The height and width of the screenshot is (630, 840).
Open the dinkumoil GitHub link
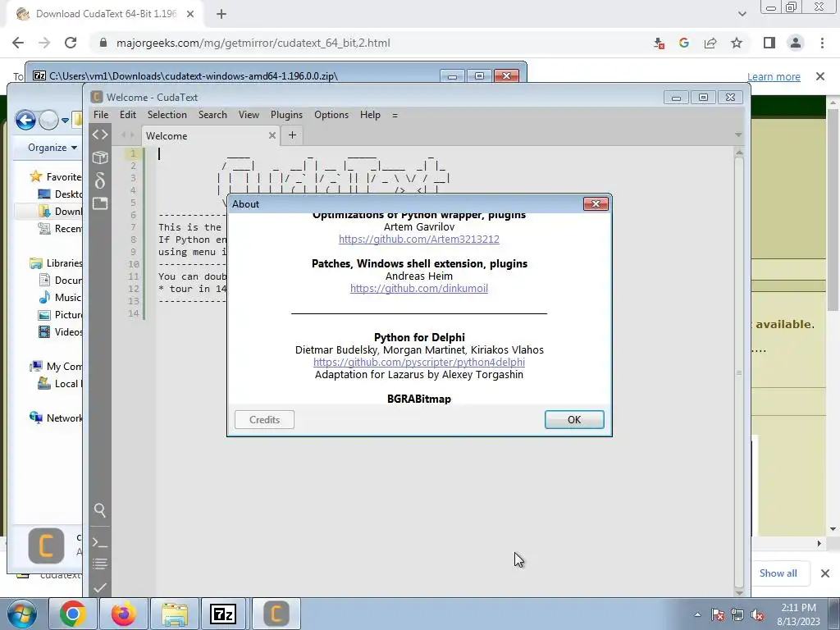point(419,288)
